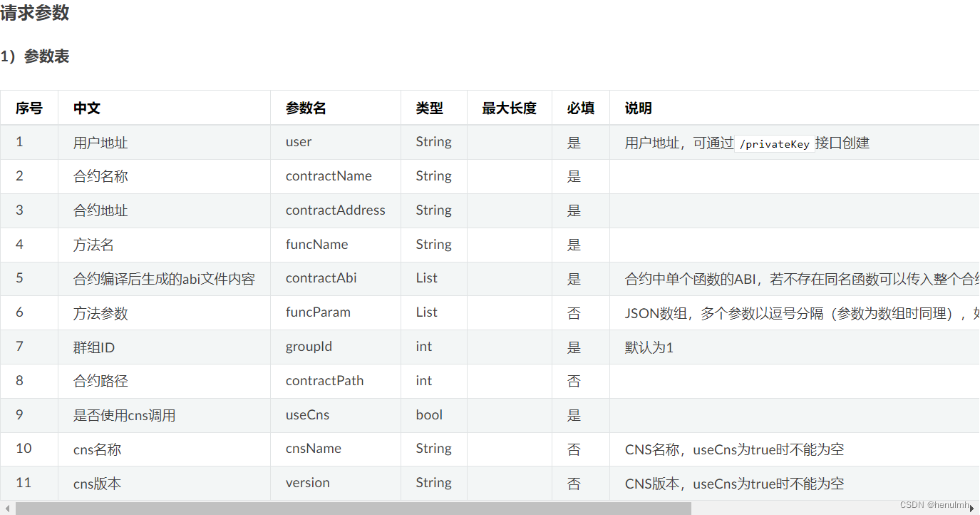Click the '最大长度' column header
The height and width of the screenshot is (515, 980).
pos(509,108)
